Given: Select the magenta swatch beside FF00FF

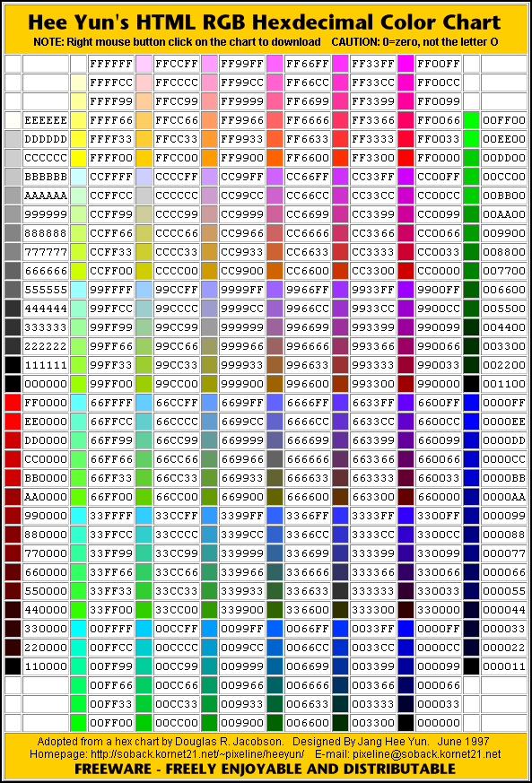Looking at the screenshot, I should click(x=406, y=64).
